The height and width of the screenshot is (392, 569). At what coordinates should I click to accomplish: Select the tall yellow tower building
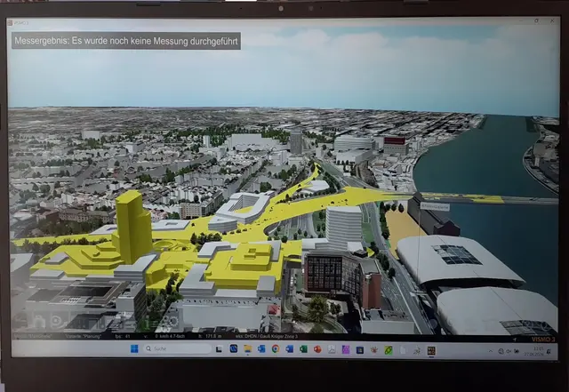[x=132, y=226]
